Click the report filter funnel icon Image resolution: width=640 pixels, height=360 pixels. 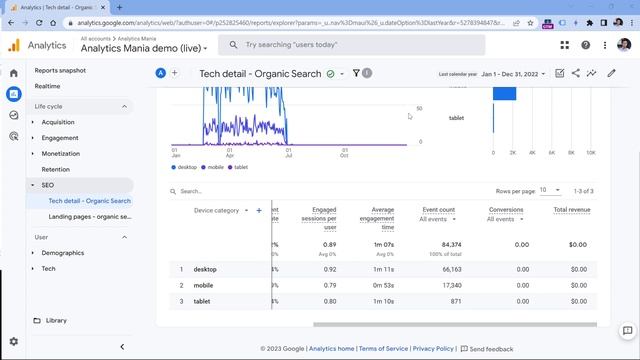(x=356, y=73)
